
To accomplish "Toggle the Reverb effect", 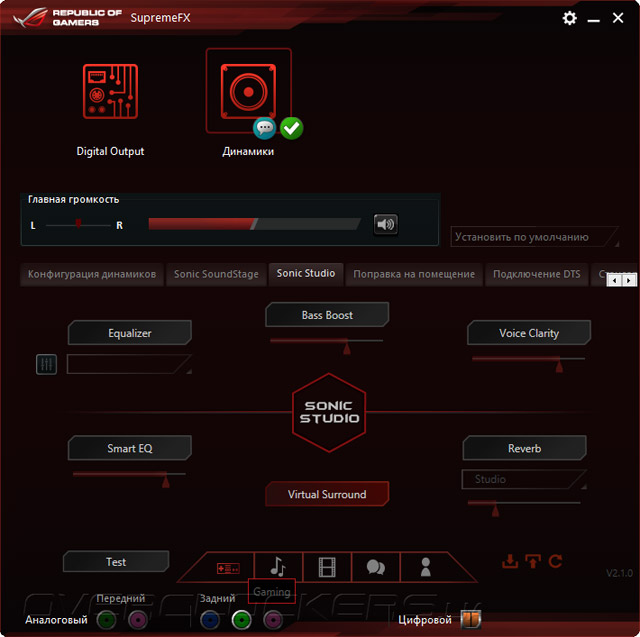I will [524, 448].
